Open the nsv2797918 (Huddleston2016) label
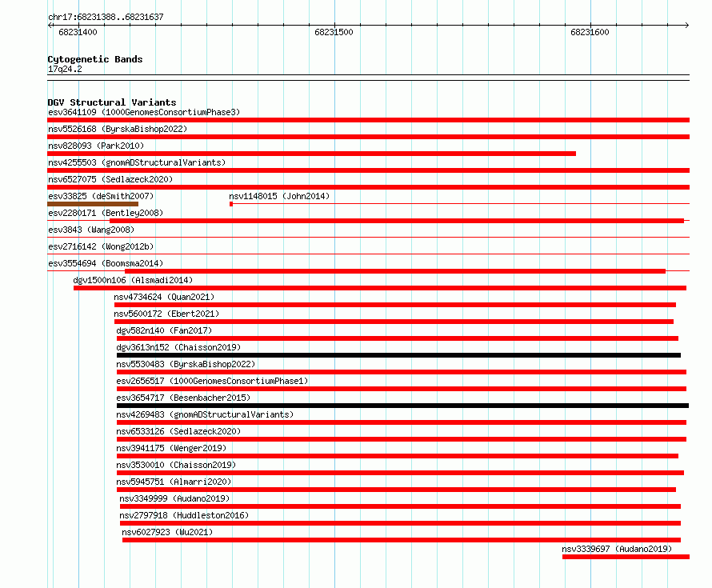Image resolution: width=712 pixels, height=588 pixels. tap(184, 515)
